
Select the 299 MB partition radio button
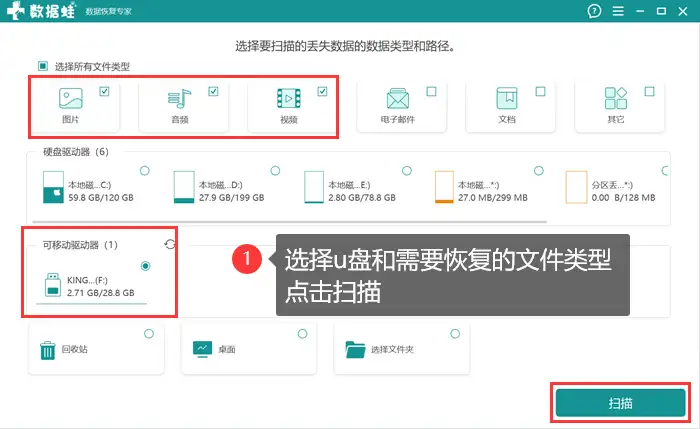(x=539, y=171)
